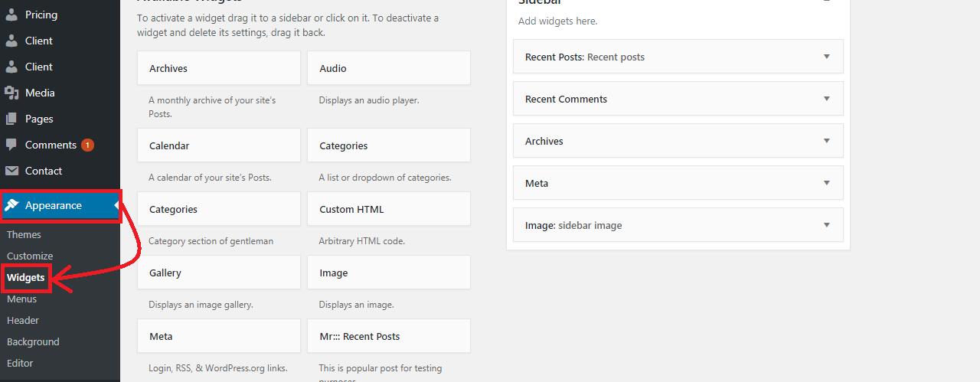Image resolution: width=980 pixels, height=382 pixels.
Task: Click the 'Recent Posts: Recent posts' title
Action: [x=585, y=57]
